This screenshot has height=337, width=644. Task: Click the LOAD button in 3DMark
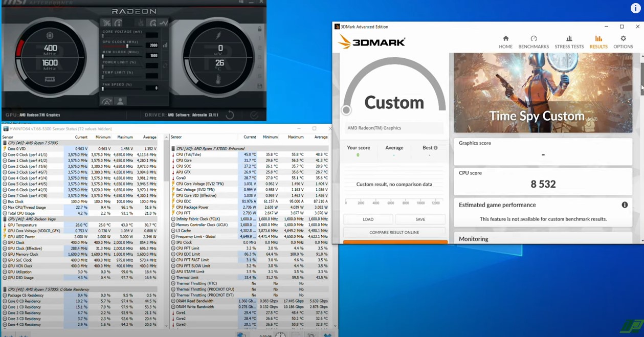[368, 219]
